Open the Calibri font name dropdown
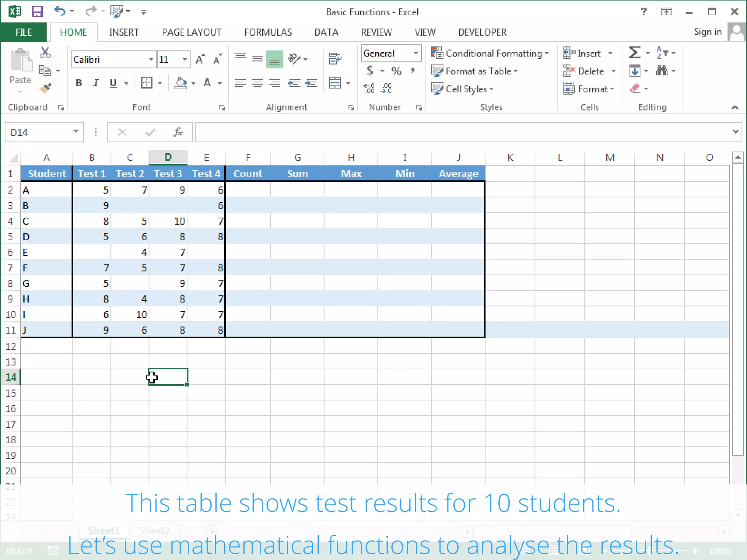Image resolution: width=747 pixels, height=560 pixels. [151, 59]
